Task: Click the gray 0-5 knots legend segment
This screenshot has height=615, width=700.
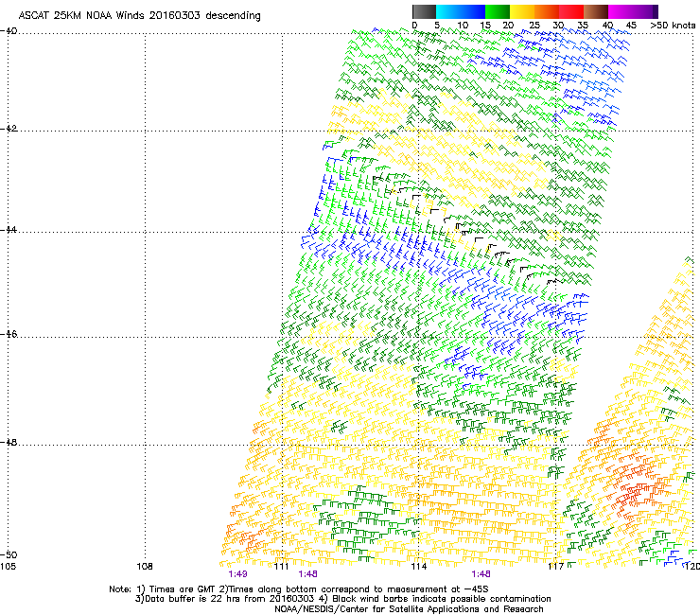Action: [424, 11]
